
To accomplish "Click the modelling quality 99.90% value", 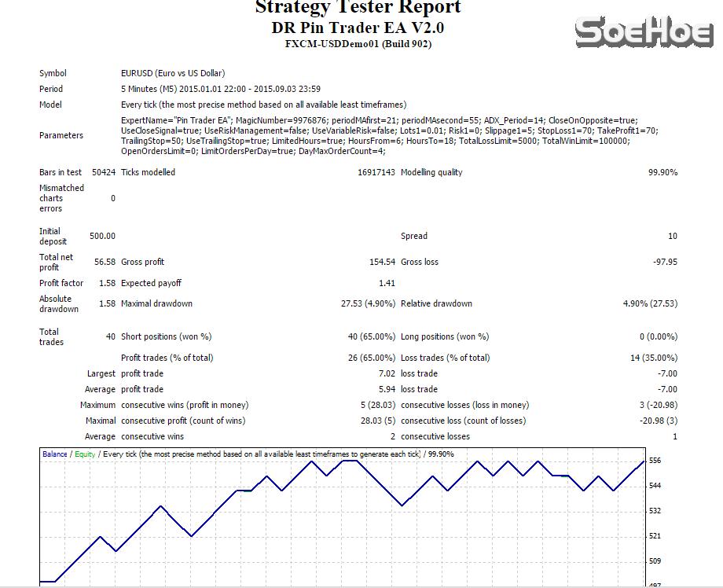I will tap(662, 172).
